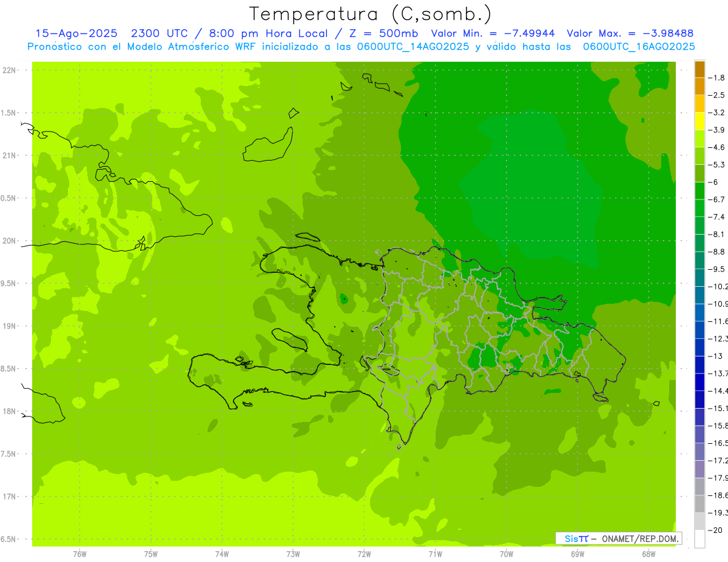
Task: Click the '-3.2' colorbar label
Action: click(x=716, y=113)
